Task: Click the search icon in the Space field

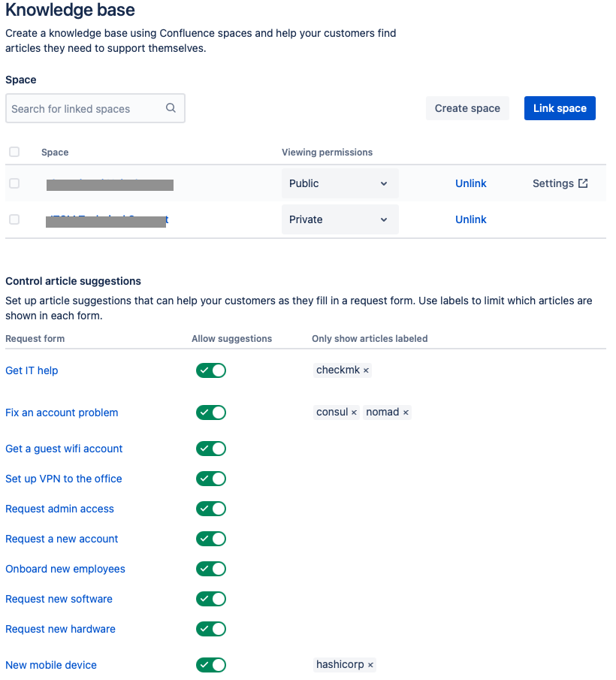Action: [x=171, y=107]
